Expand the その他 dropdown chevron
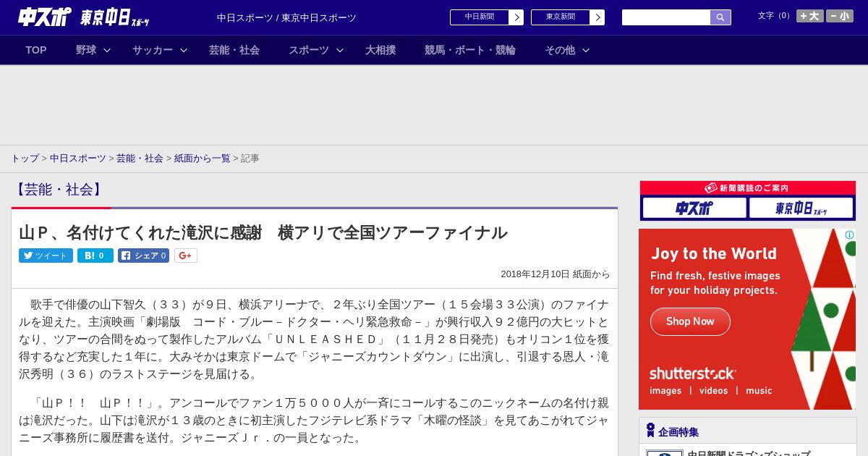 (x=586, y=50)
